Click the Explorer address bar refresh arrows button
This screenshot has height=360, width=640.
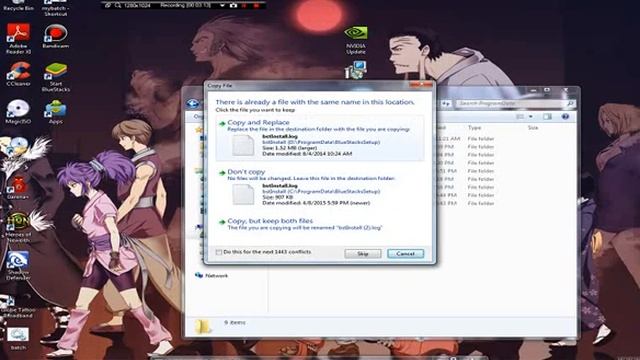coord(446,104)
